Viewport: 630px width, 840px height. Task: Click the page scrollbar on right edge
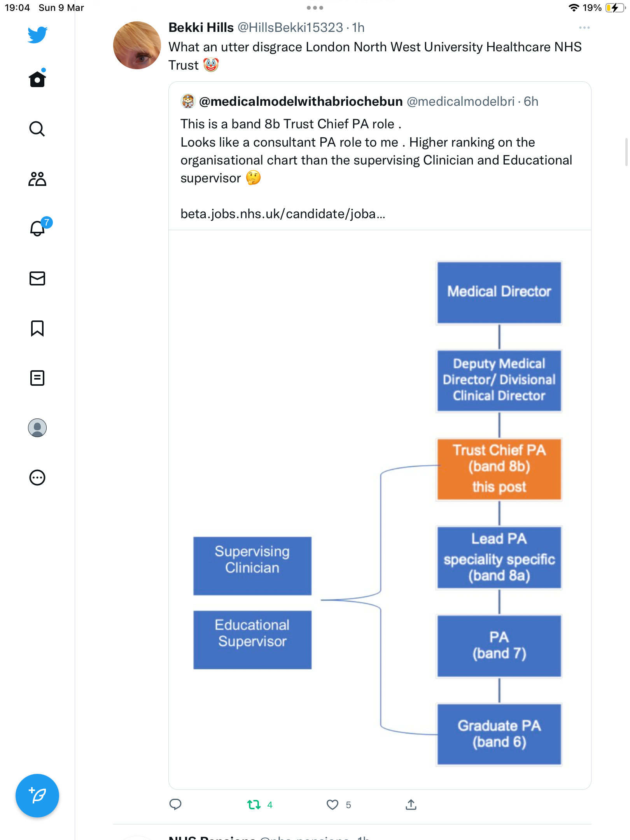pos(626,152)
